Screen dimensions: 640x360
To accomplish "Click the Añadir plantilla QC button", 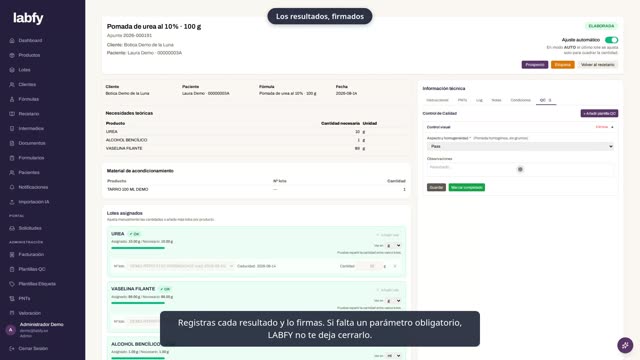I will (x=599, y=113).
